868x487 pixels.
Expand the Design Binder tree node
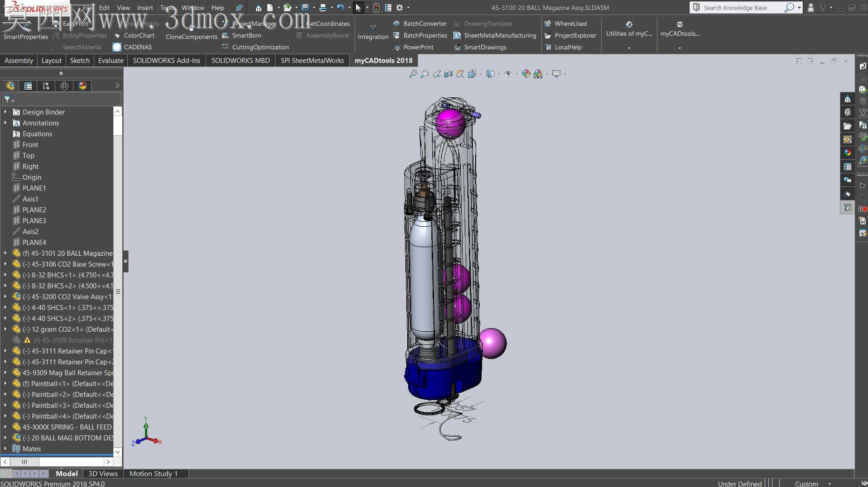tap(5, 112)
